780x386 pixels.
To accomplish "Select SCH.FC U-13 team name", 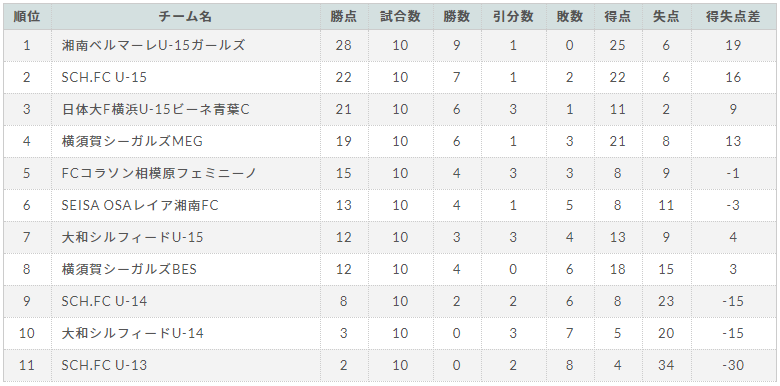I will coord(104,365).
